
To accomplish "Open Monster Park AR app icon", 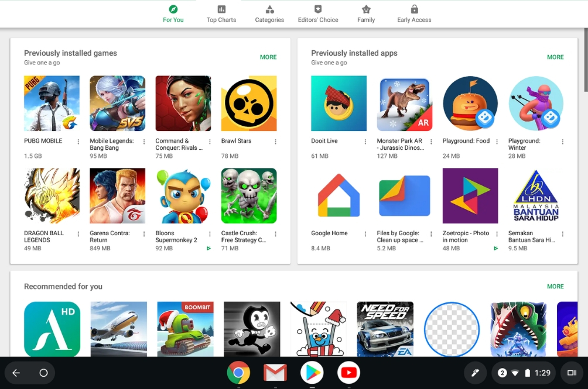I will [405, 104].
